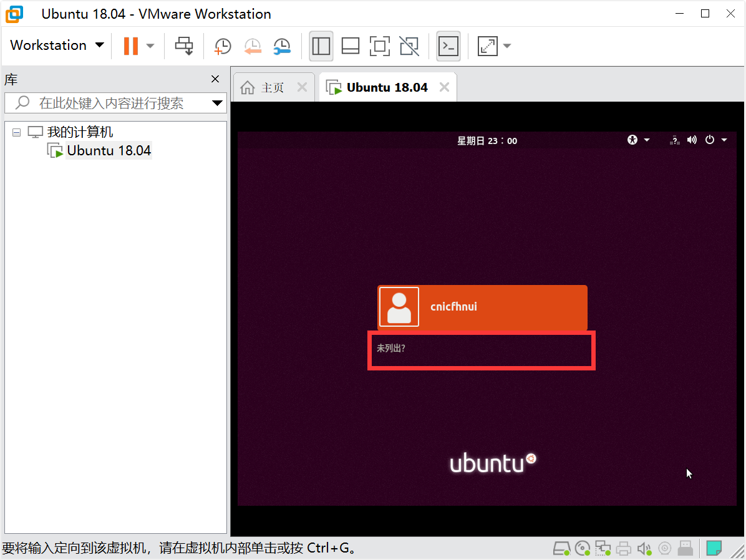Toggle the thumbnail bar in the toolbar

[x=350, y=46]
